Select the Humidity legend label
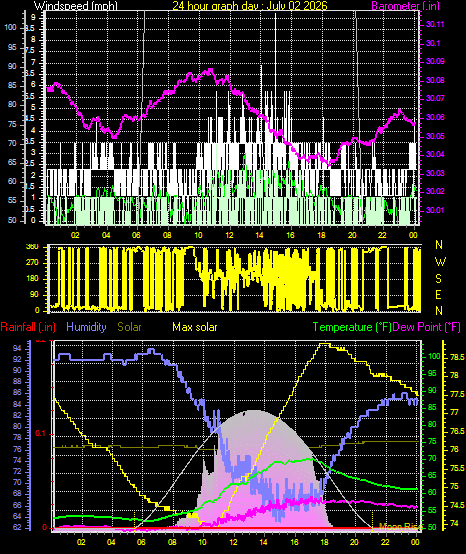Screen dimensions: 466x554 pos(86,327)
